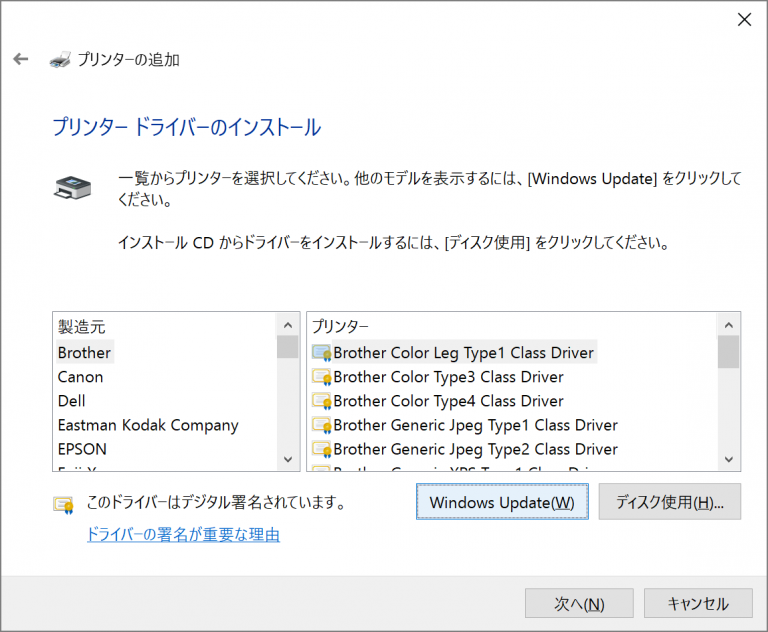Click the digital signature certificate icon
The width and height of the screenshot is (768, 632).
point(64,505)
